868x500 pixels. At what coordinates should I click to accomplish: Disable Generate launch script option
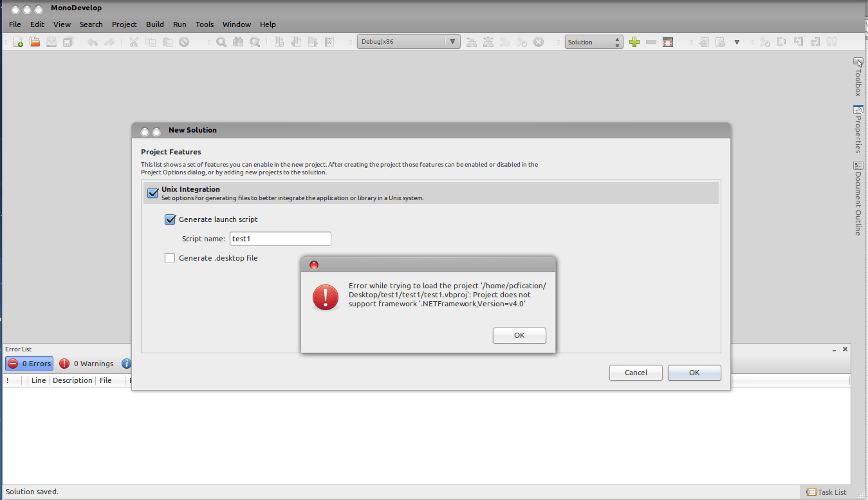(x=170, y=219)
